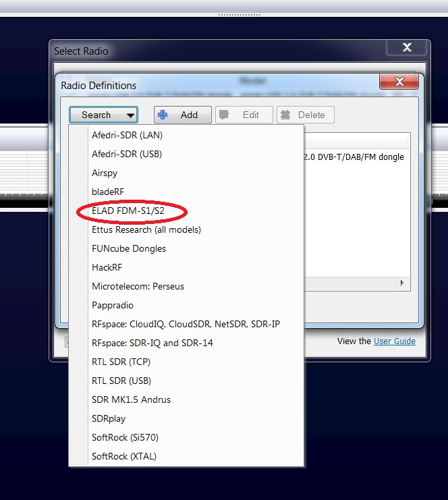
Task: Select bladeRF in the search menu
Action: (x=186, y=192)
